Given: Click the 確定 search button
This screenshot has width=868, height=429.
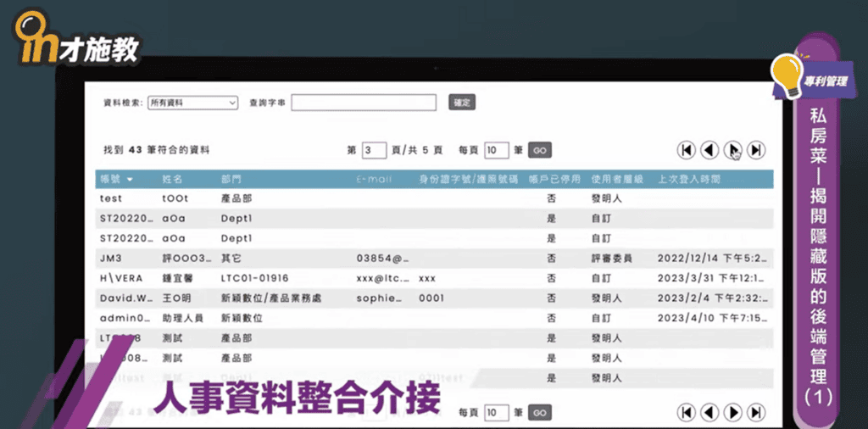Looking at the screenshot, I should coord(462,103).
